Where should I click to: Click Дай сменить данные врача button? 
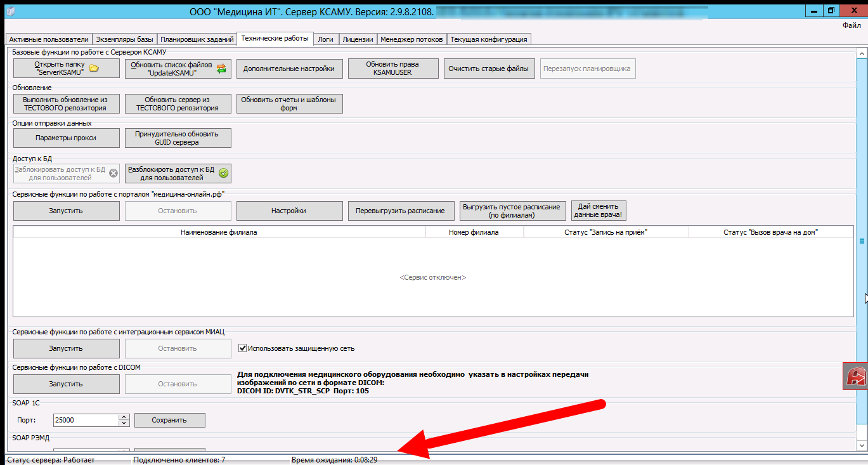click(599, 211)
